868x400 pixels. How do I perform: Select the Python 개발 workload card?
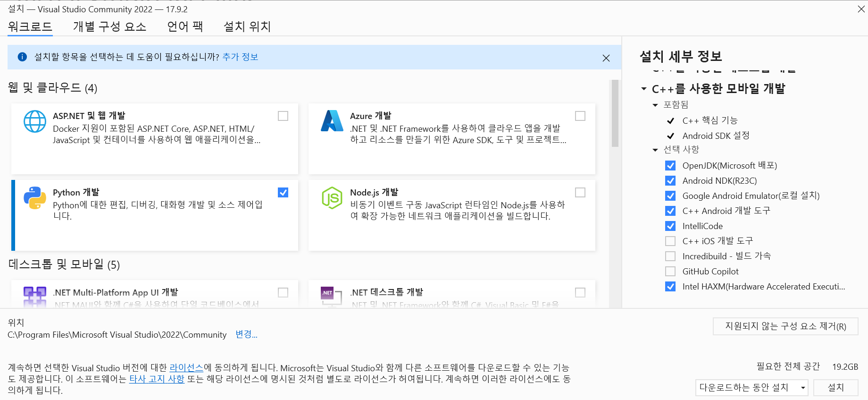(155, 215)
